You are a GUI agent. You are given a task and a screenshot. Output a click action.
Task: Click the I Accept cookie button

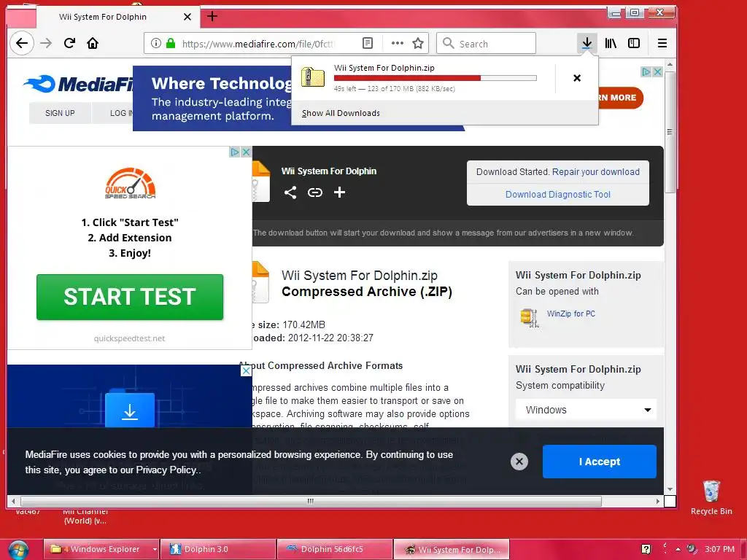click(x=600, y=462)
